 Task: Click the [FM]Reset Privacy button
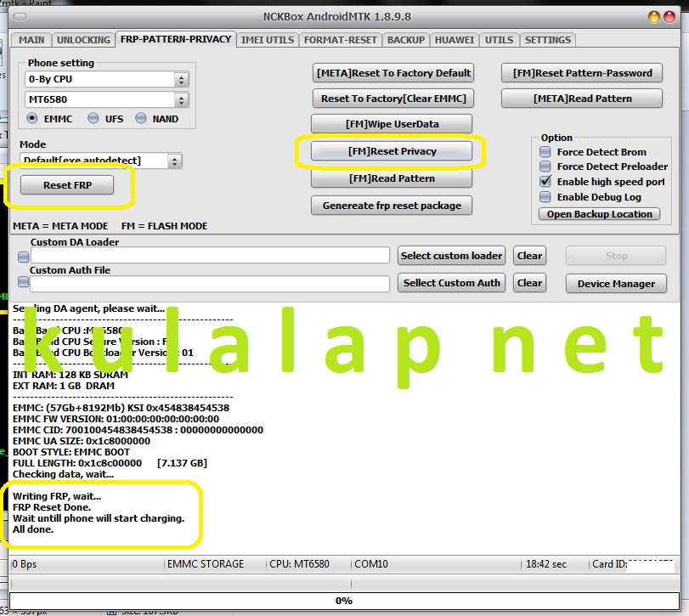click(392, 151)
